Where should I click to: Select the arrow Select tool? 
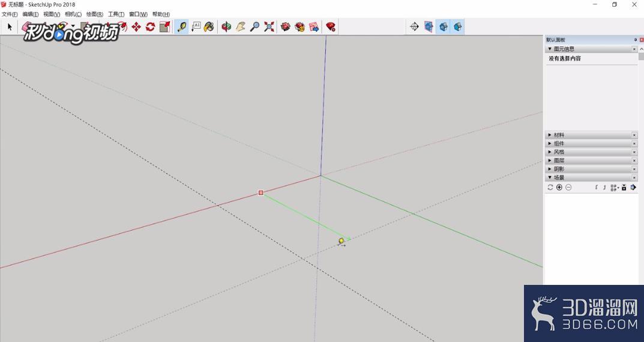tap(10, 27)
